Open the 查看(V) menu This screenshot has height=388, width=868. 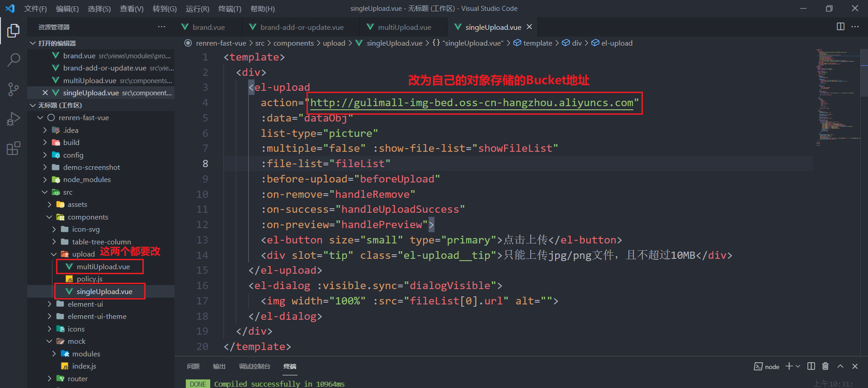pyautogui.click(x=132, y=9)
